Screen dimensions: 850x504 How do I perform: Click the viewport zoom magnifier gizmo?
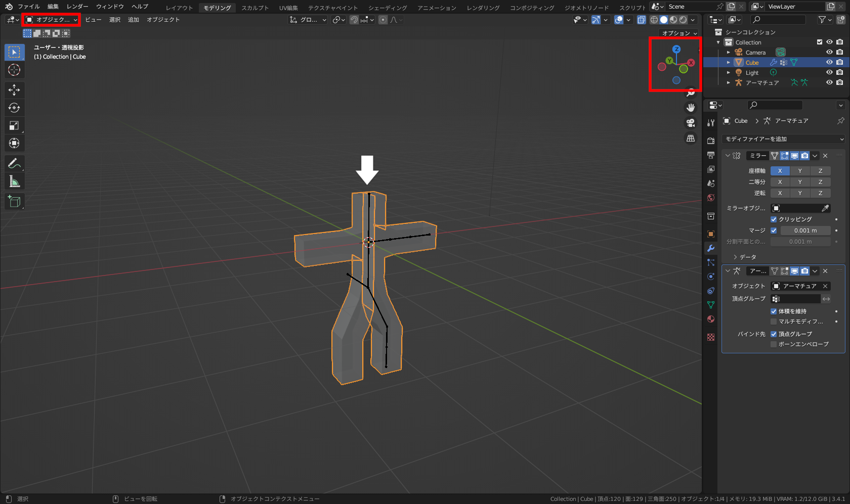pos(691,93)
